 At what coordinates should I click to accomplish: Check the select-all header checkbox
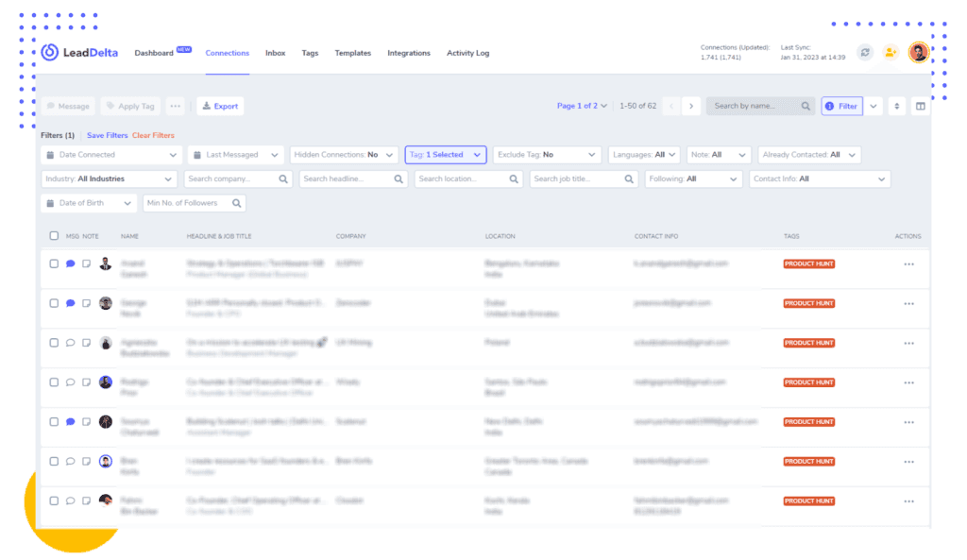pos(54,235)
